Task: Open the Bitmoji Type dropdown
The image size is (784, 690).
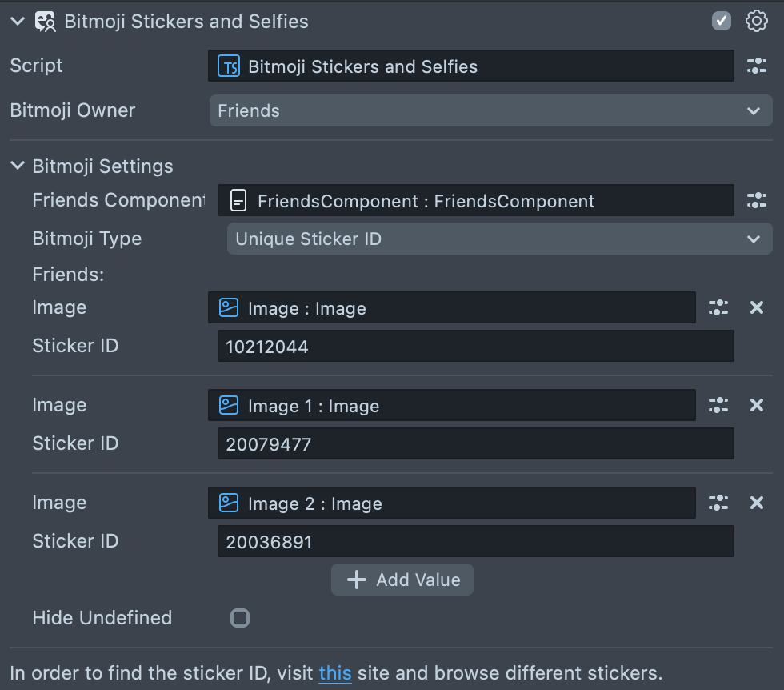Action: click(499, 239)
